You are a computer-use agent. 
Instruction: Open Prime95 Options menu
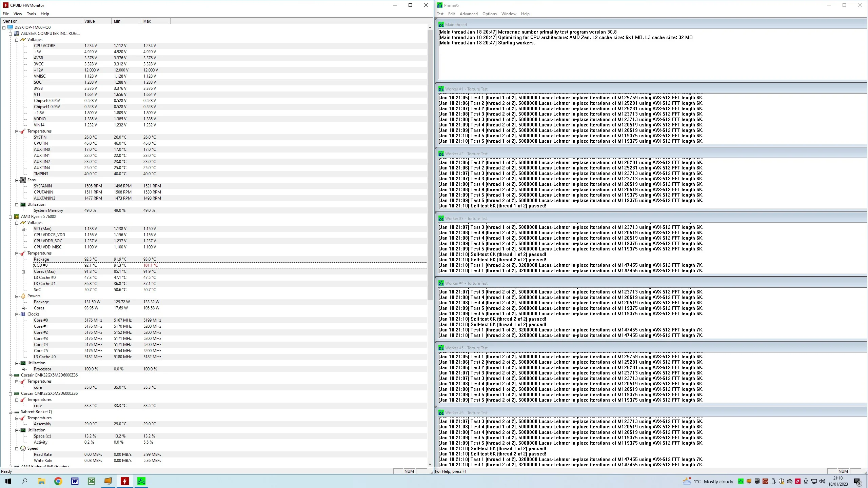point(489,14)
